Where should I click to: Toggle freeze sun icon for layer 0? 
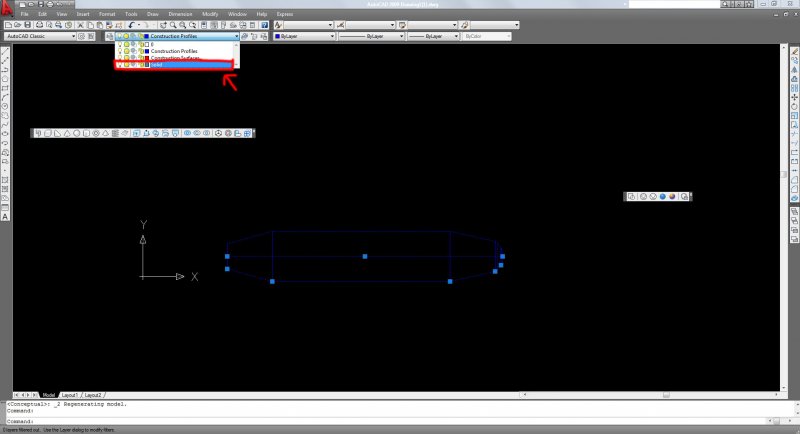tap(126, 44)
